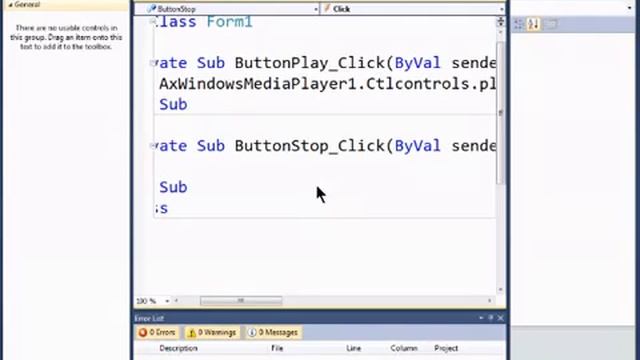Screen dimensions: 640x360
Task: Click the Sub line ending ButtonStop_Click
Action: [173, 188]
